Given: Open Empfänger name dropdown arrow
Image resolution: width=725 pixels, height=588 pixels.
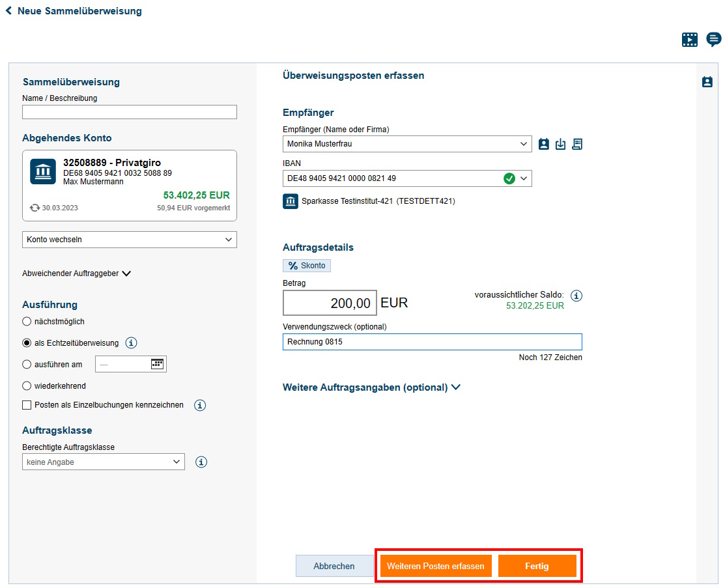Looking at the screenshot, I should 524,144.
